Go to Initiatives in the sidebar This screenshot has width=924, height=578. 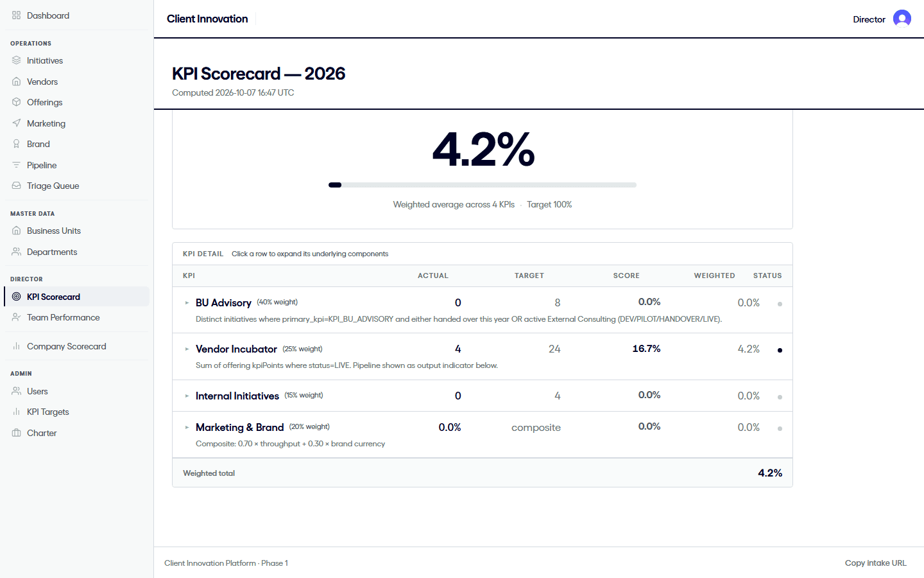tap(76, 60)
